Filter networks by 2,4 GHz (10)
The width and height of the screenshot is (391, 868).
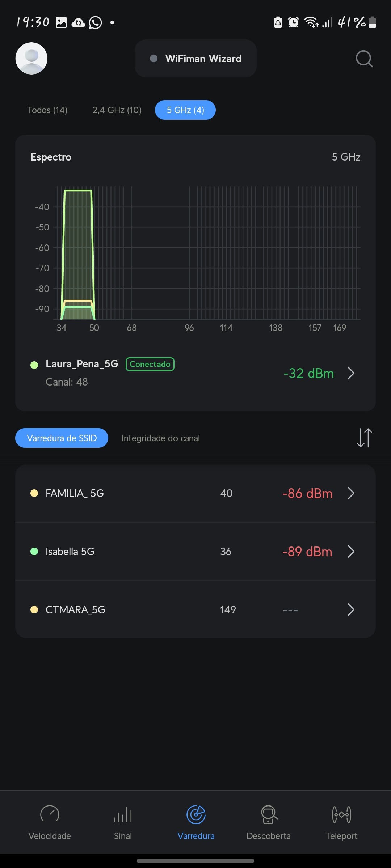pyautogui.click(x=117, y=110)
